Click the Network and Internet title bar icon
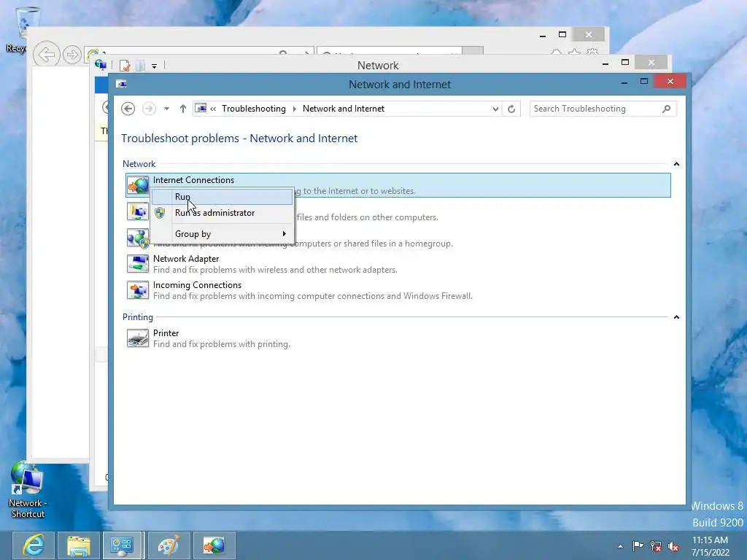Viewport: 747px width, 560px height. 122,85
